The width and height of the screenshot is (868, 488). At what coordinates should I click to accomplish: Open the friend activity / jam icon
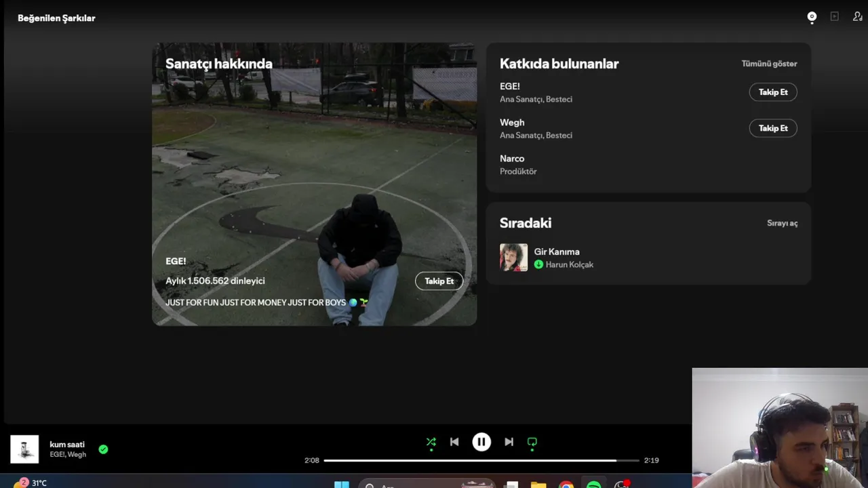pyautogui.click(x=858, y=17)
